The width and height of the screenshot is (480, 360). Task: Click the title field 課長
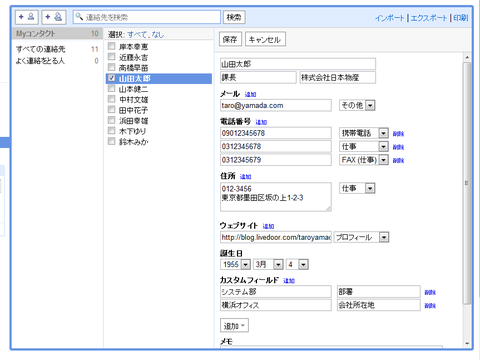point(258,77)
